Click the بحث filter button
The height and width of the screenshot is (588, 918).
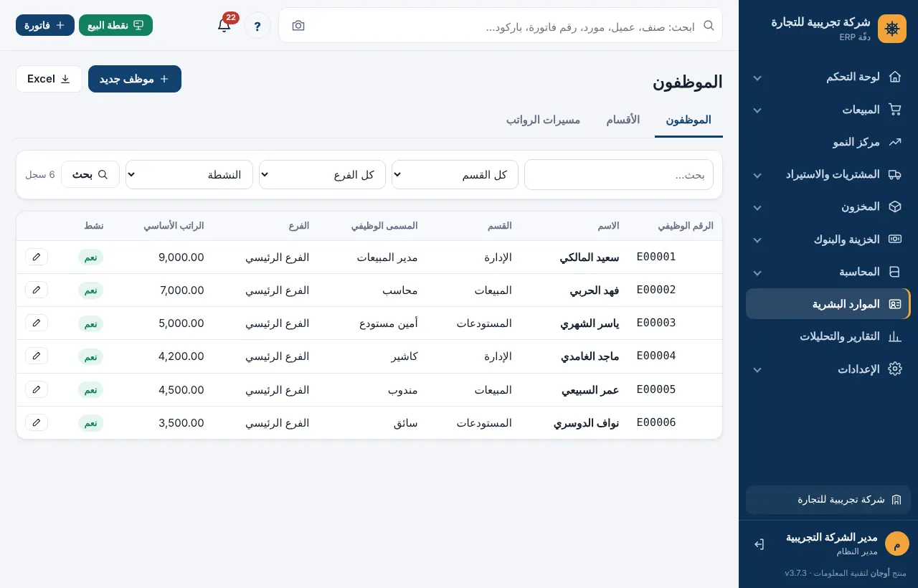click(x=90, y=174)
